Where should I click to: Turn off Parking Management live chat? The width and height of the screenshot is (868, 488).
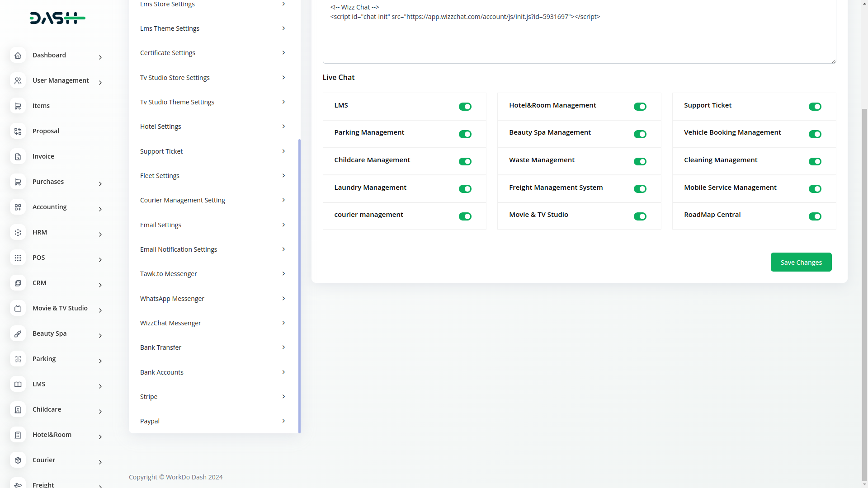465,134
